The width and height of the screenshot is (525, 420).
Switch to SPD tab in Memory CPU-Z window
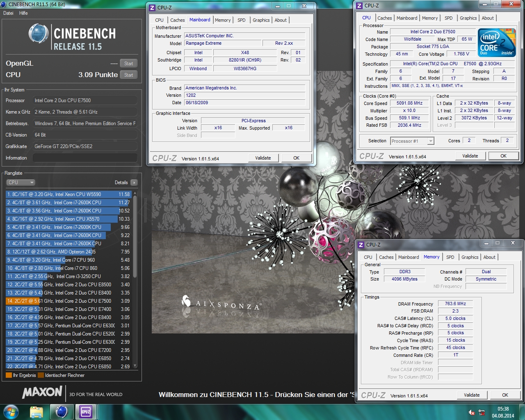coord(450,257)
